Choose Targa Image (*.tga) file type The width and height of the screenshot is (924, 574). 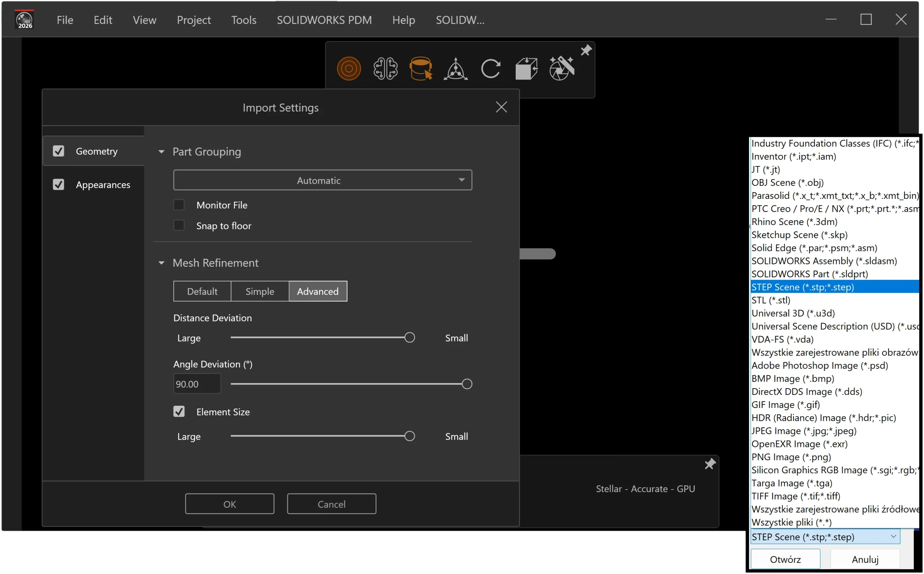835,483
